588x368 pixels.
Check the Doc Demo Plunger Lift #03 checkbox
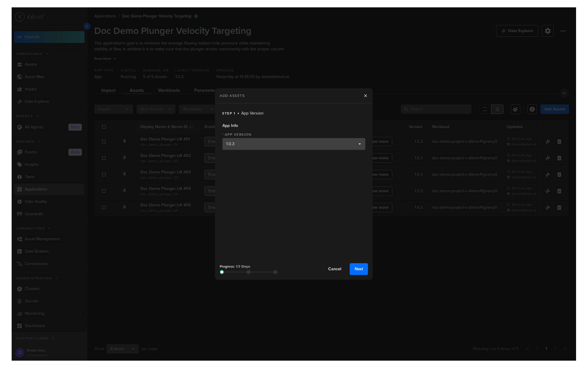104,174
